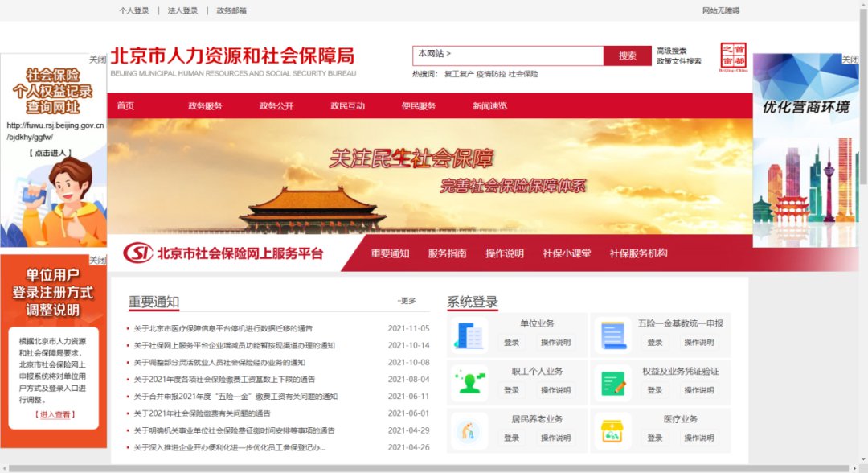Screen dimensions: 868x473
Task: Click the 五险一金基数统一申报 document icon
Action: coord(612,335)
